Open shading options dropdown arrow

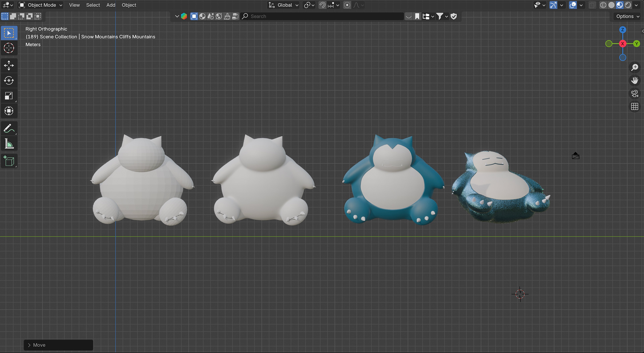(636, 5)
